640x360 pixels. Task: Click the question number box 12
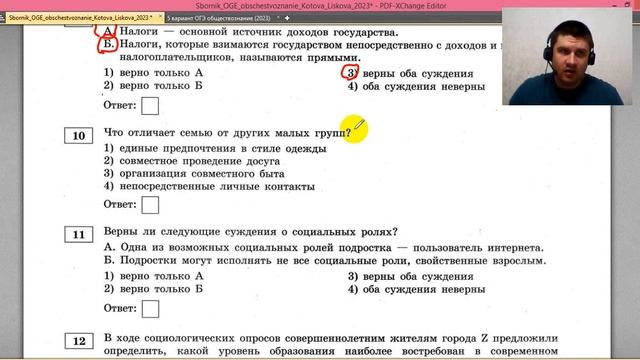(x=79, y=341)
